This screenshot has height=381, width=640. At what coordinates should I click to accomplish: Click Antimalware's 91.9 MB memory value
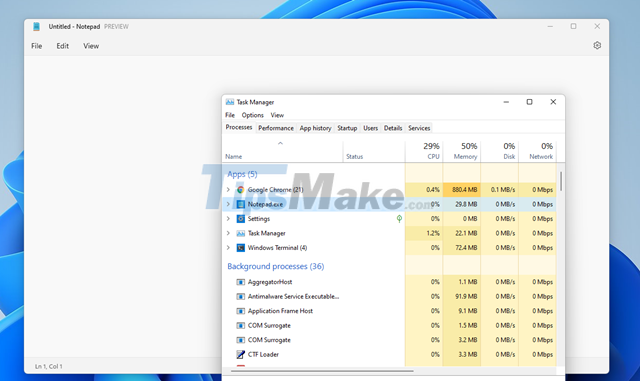(x=467, y=296)
